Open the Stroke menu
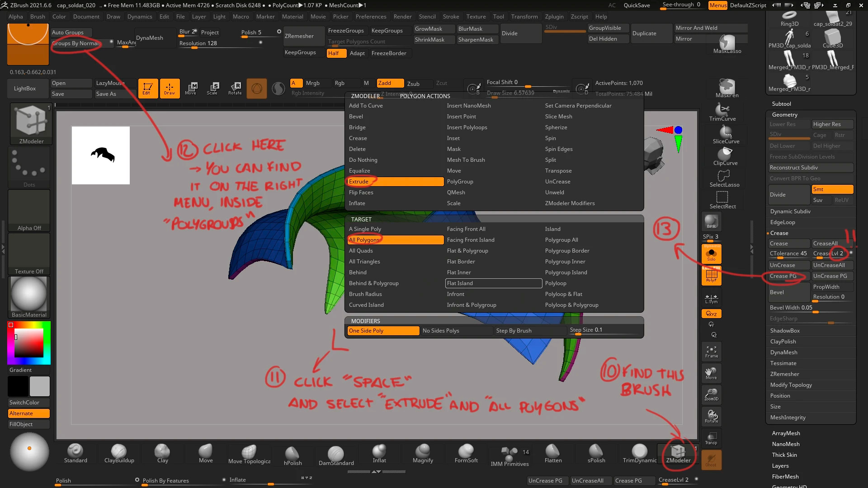 point(451,17)
